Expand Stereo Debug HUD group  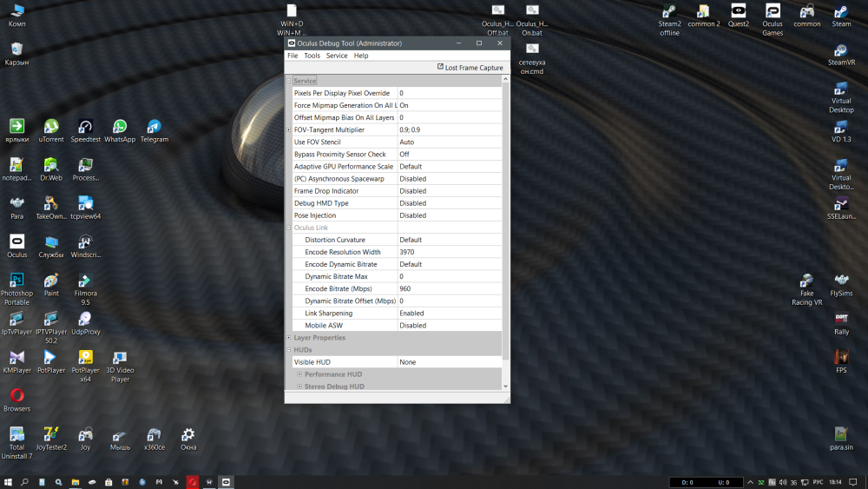coord(299,387)
